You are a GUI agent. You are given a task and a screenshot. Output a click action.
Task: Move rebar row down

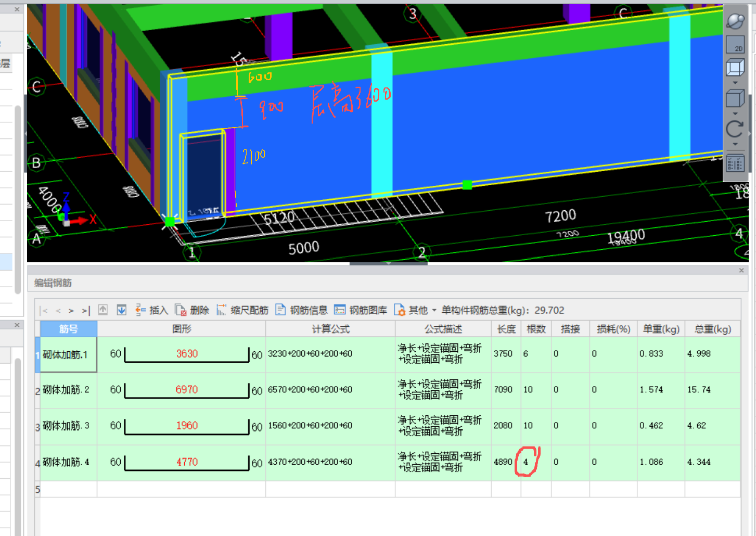point(121,310)
